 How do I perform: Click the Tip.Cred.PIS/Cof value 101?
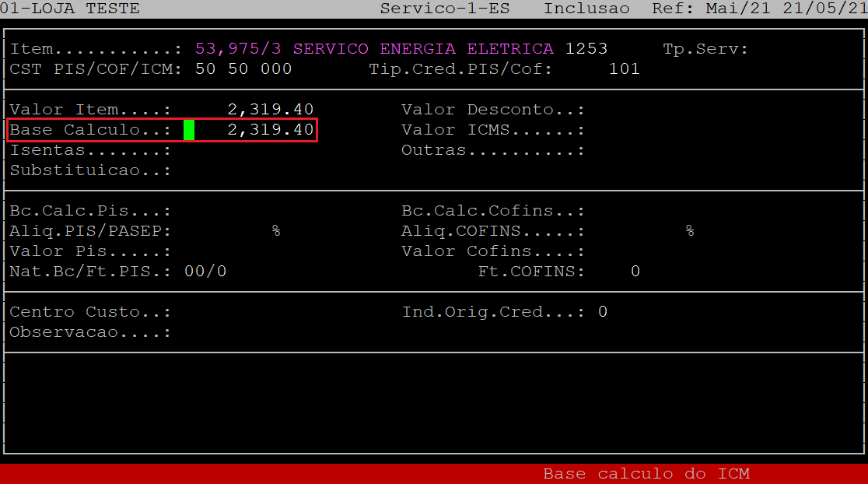coord(624,69)
